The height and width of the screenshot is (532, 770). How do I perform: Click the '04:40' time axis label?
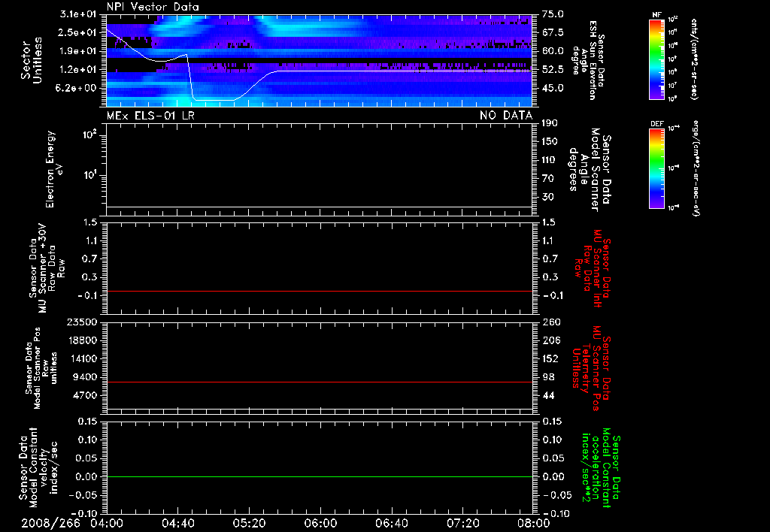pos(177,523)
